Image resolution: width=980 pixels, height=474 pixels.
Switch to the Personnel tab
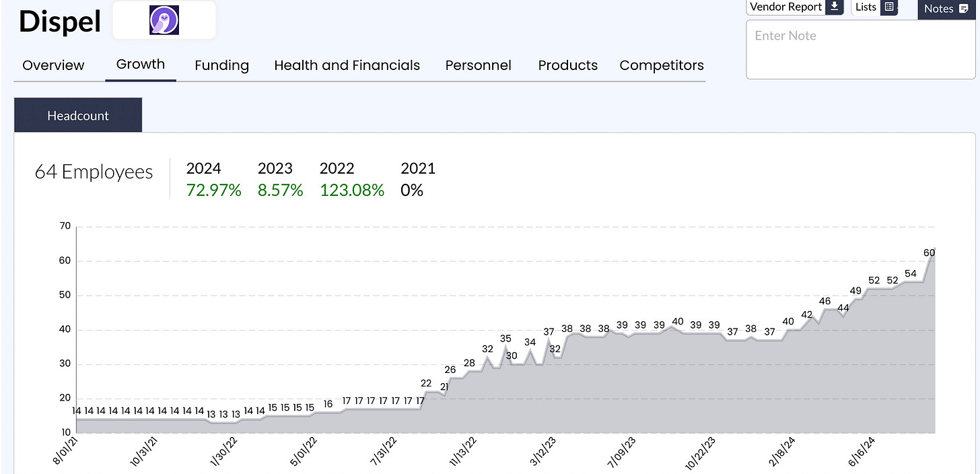(x=478, y=65)
